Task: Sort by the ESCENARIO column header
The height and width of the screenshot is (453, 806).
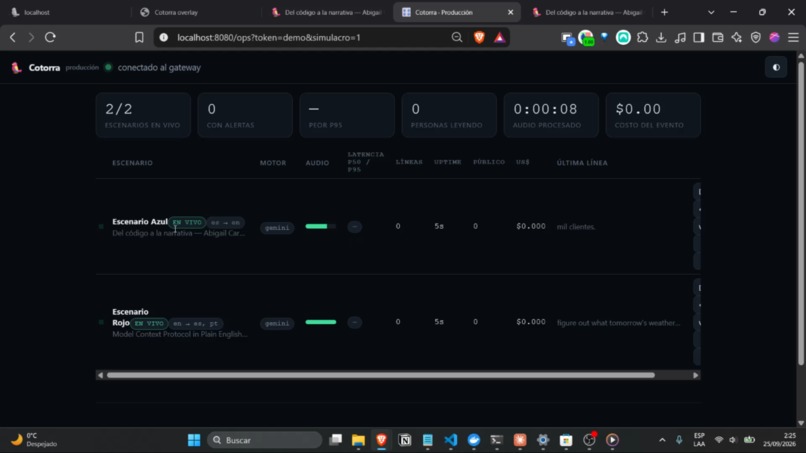Action: tap(132, 162)
